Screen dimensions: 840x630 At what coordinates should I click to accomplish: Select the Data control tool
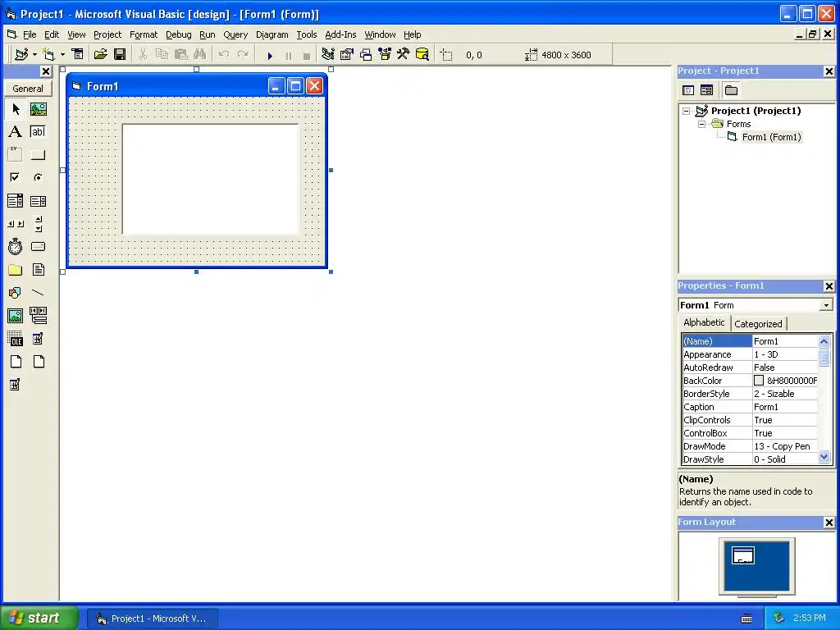tap(38, 316)
